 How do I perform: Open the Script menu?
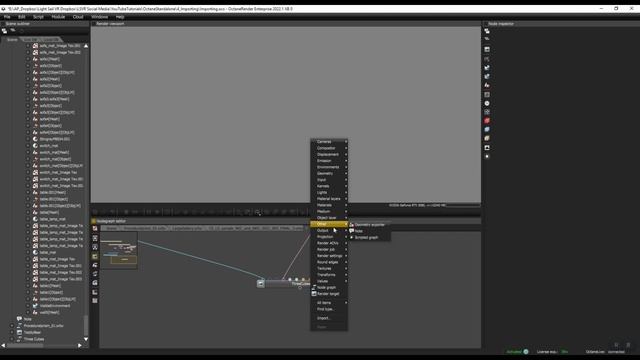coord(38,17)
